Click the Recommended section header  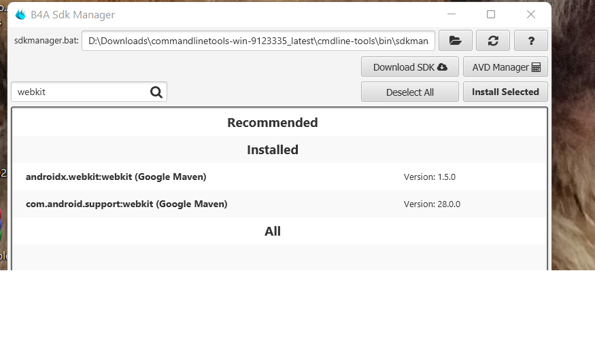pyautogui.click(x=273, y=123)
